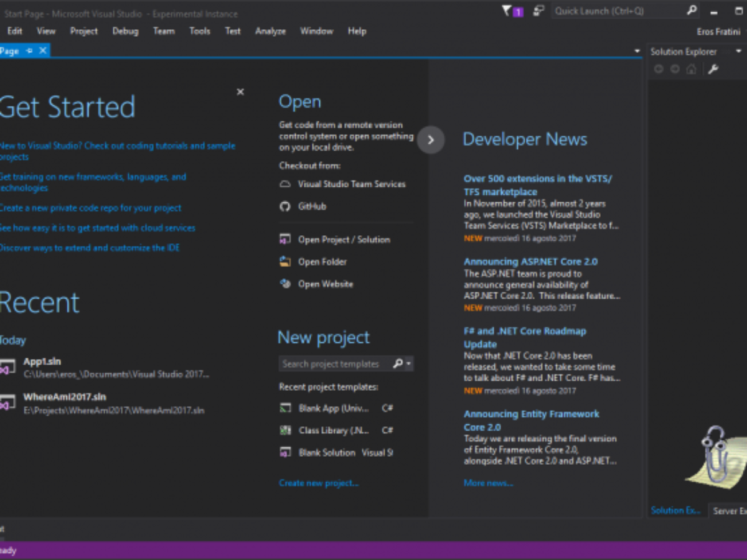Open Announcing ASP.NET Core 2.0 article
The height and width of the screenshot is (560, 747).
coord(530,261)
